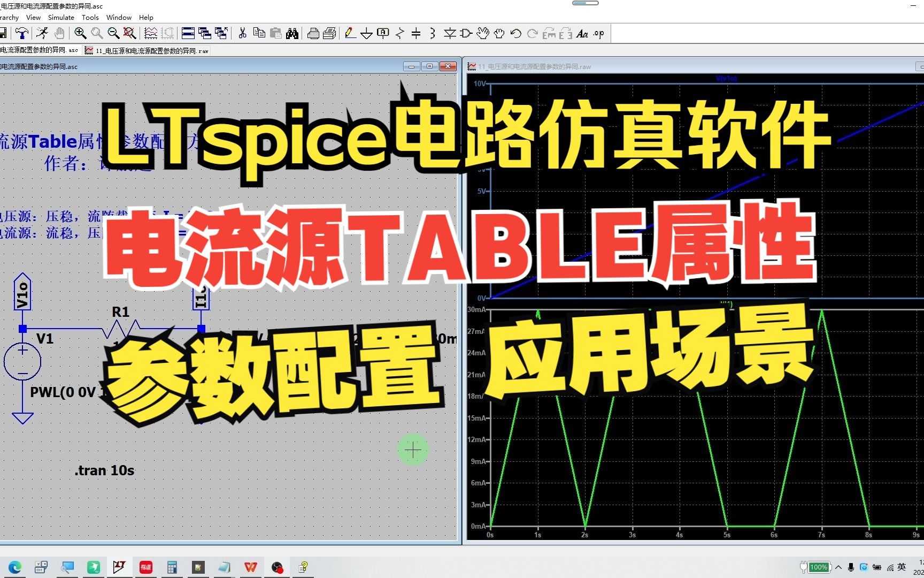Switch to the .raw waveform tab

147,51
